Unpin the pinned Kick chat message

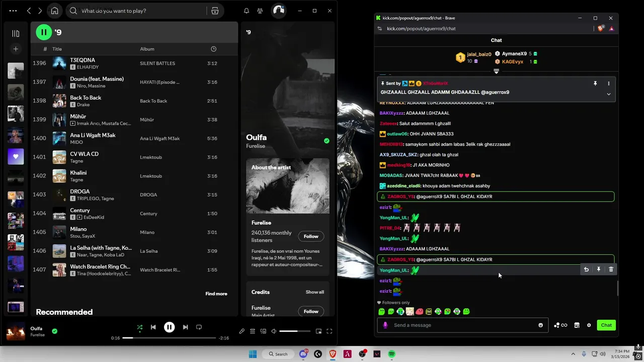[595, 83]
